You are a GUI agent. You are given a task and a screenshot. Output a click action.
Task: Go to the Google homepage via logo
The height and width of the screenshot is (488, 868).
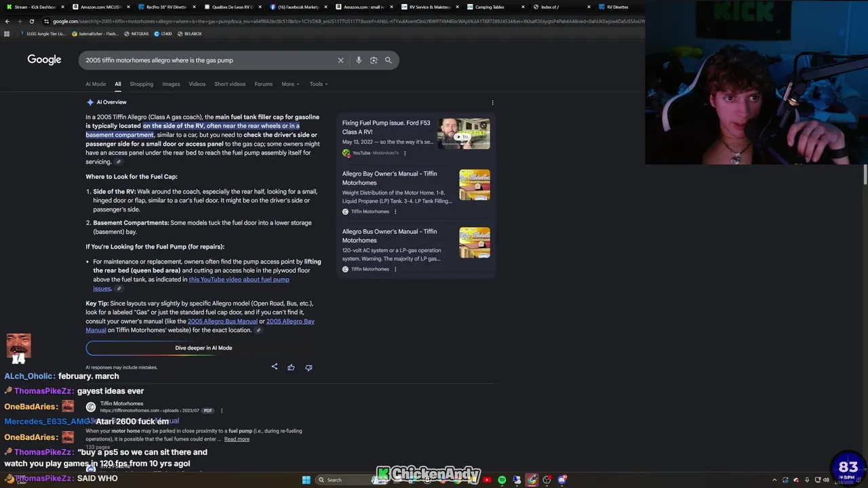tap(44, 60)
